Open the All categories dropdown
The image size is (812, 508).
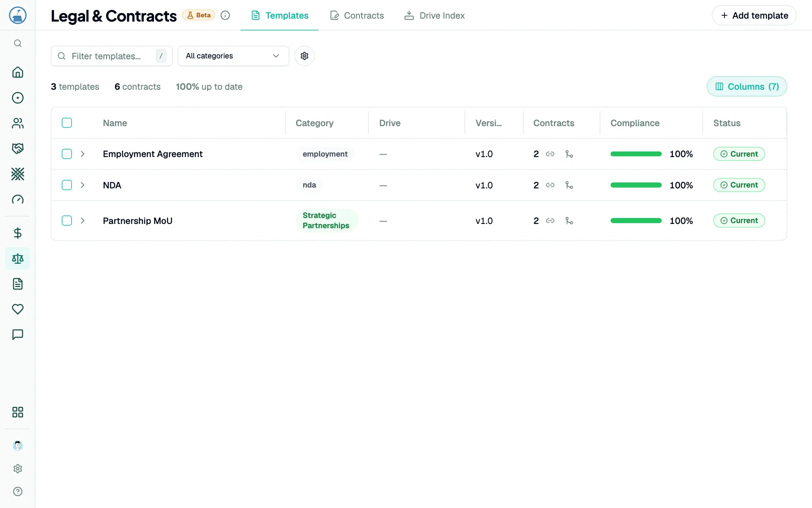pyautogui.click(x=233, y=56)
